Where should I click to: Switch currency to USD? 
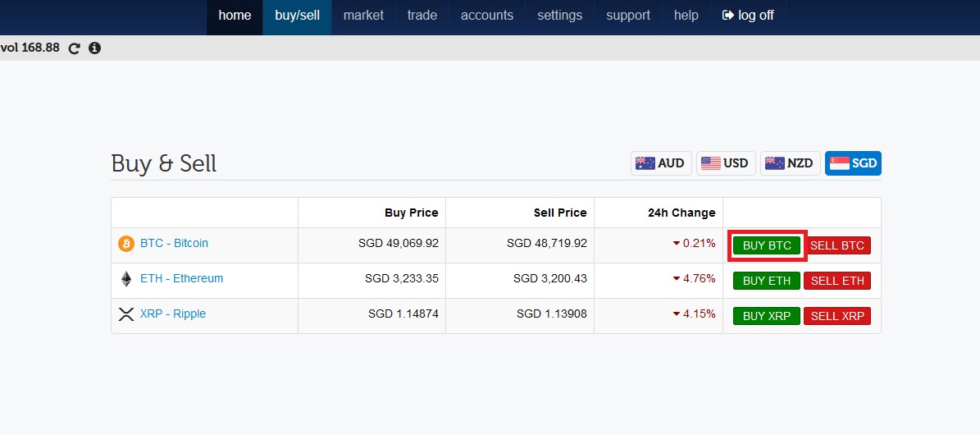coord(726,163)
